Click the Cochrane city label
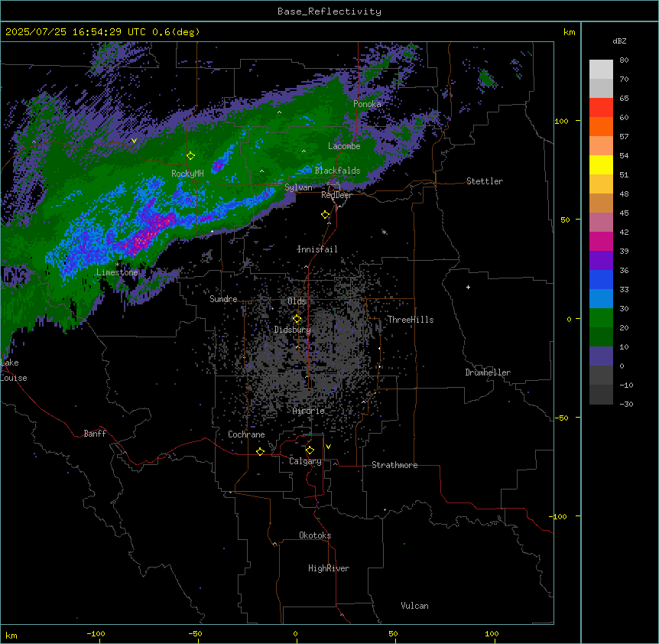659x644 pixels. coord(246,434)
